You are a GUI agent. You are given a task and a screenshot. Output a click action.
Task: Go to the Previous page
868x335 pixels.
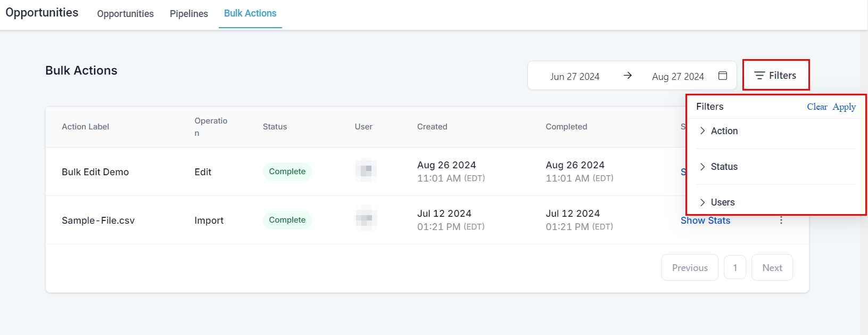[690, 268]
